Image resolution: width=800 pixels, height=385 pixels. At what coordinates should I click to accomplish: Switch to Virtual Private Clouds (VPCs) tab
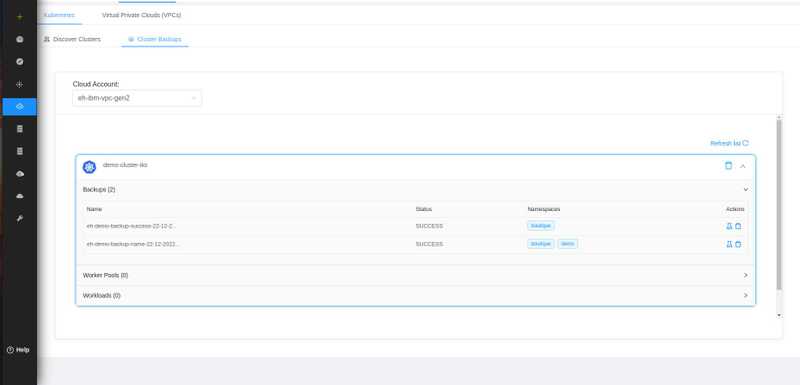pos(141,15)
